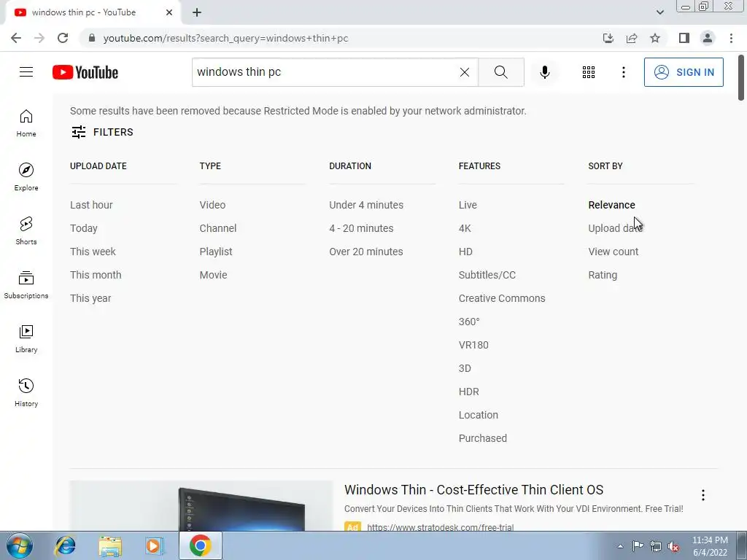Go to Home in sidebar

point(26,123)
